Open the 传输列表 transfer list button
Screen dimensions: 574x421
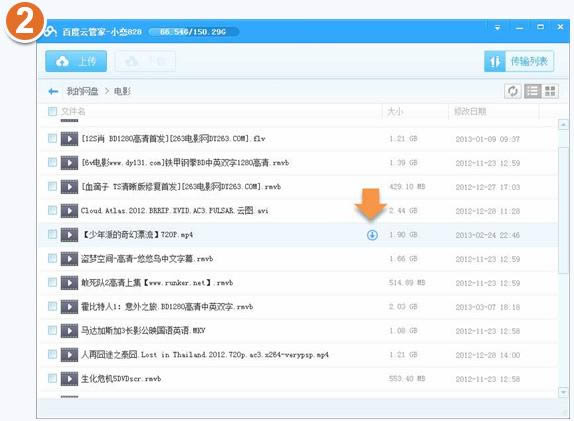[x=519, y=61]
